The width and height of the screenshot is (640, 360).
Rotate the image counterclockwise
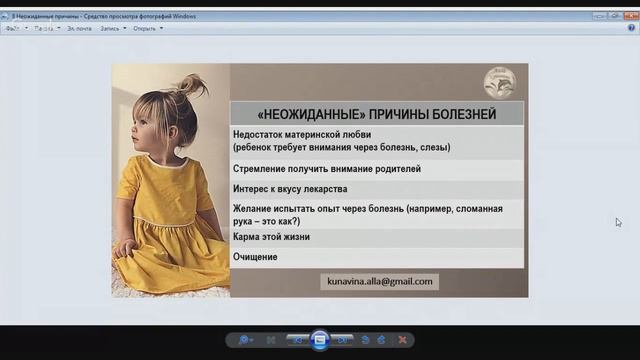[365, 340]
